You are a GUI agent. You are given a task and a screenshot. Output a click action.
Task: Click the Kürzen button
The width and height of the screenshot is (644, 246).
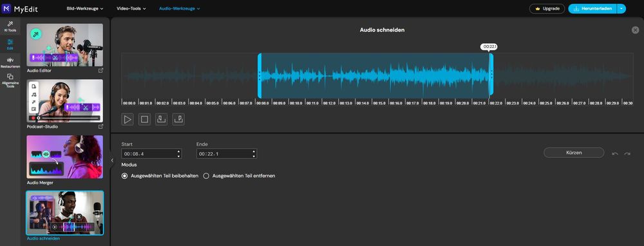tap(574, 153)
